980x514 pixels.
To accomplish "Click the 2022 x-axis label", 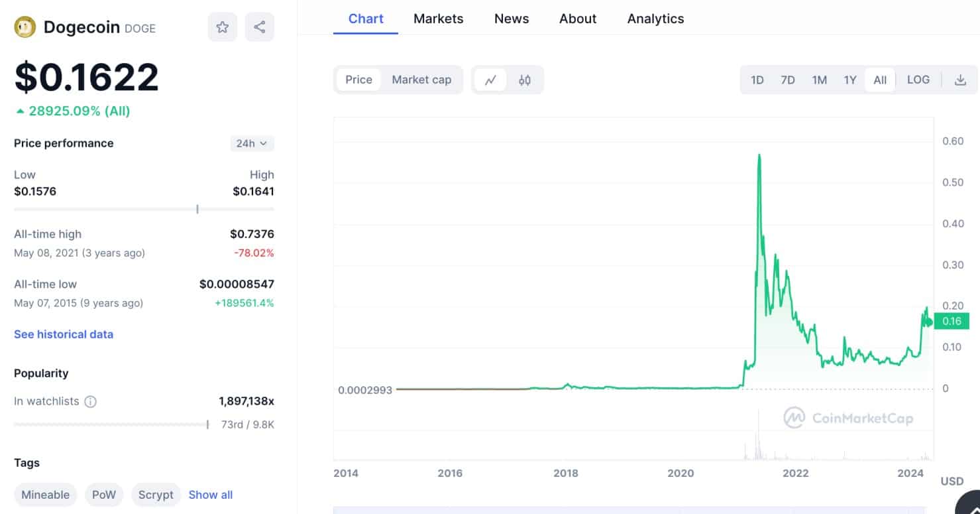I will click(x=796, y=473).
